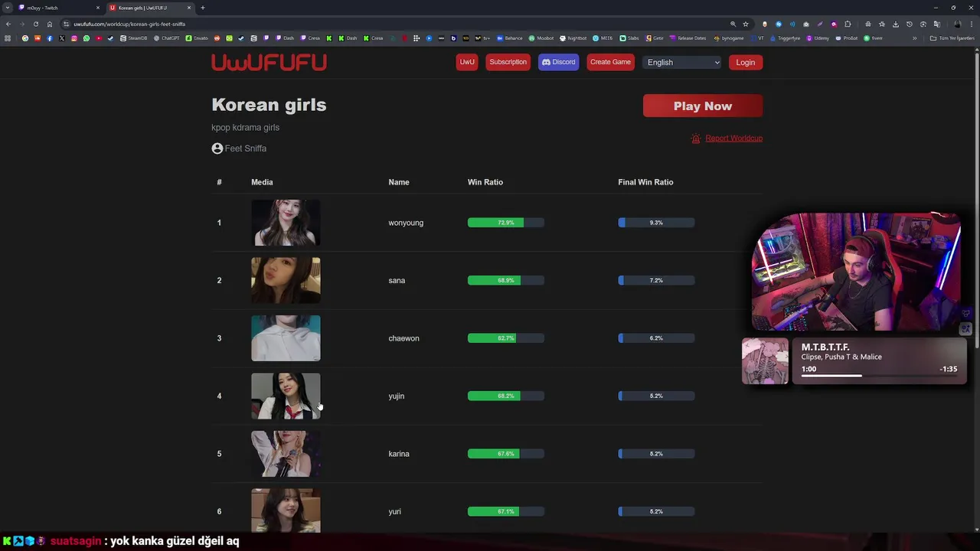Click the Google bookmark icon
Viewport: 980px width, 551px height.
(24, 38)
